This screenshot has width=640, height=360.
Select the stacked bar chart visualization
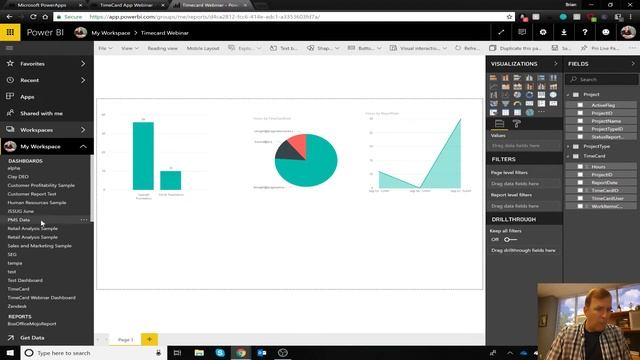point(493,78)
